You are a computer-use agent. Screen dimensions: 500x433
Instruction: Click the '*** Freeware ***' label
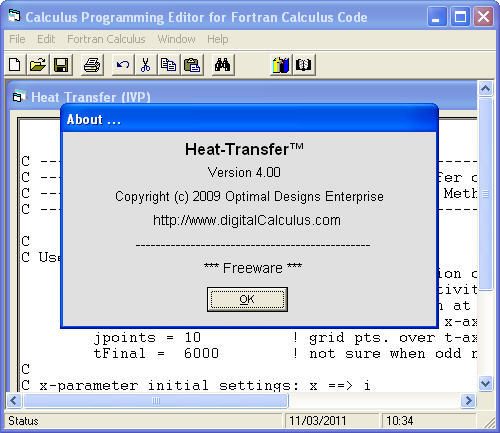point(253,268)
